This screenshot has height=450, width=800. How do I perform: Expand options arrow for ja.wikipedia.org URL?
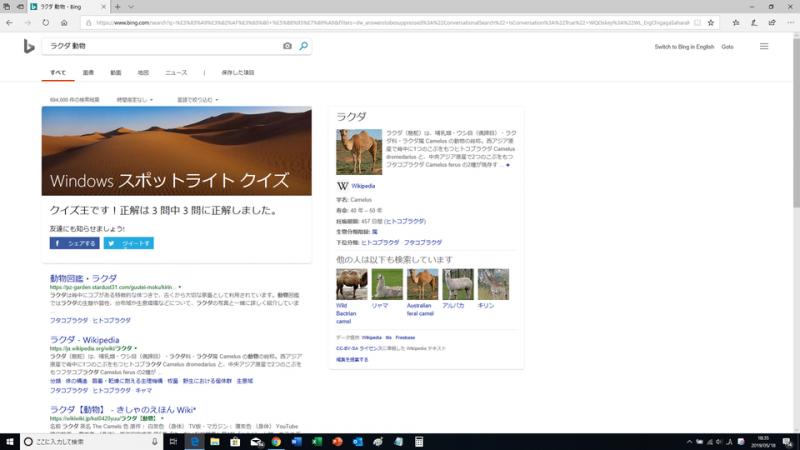(136, 348)
